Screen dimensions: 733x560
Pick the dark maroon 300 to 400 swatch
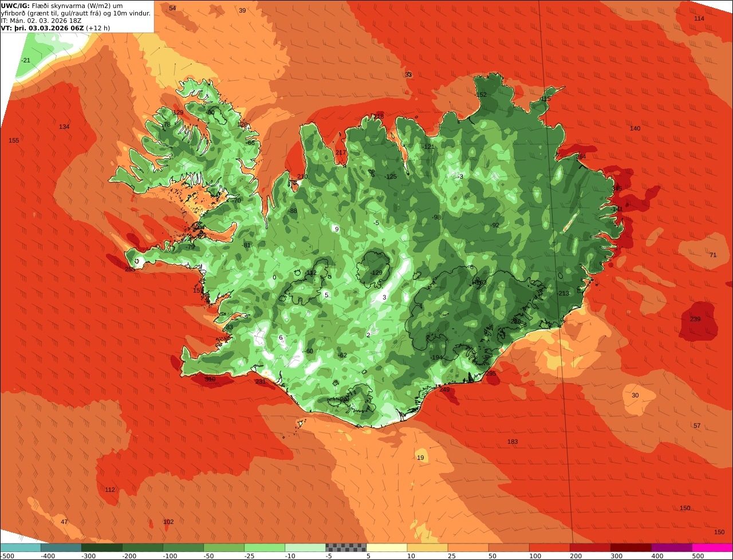pyautogui.click(x=630, y=547)
